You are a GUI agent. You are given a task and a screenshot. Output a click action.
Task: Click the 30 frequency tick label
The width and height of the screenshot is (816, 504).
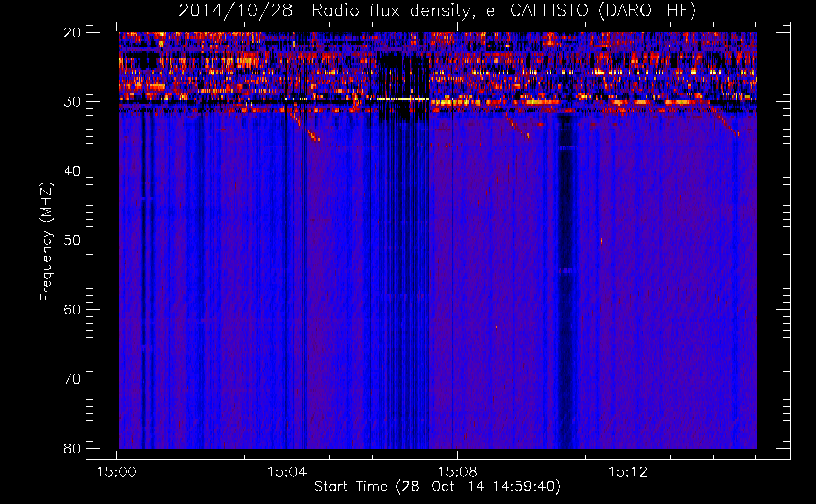(72, 102)
